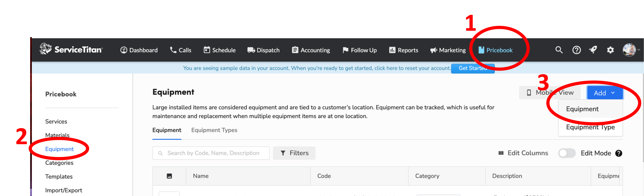Open the user avatar menu
Viewport: 644px width, 196px height.
(x=631, y=50)
